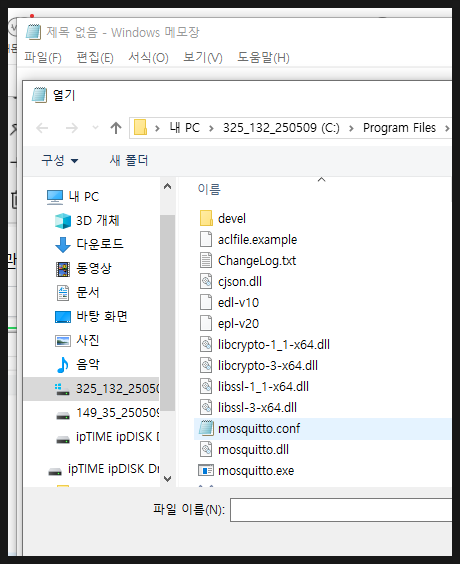Select the ipTIME ipDISK drive below 149_35

click(x=118, y=437)
